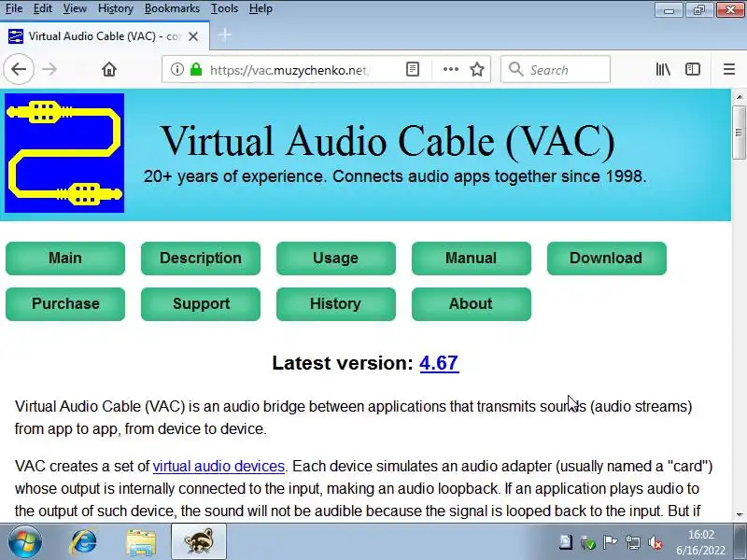The height and width of the screenshot is (560, 747).
Task: Click the vertical scrollbar thumb
Action: [x=739, y=132]
